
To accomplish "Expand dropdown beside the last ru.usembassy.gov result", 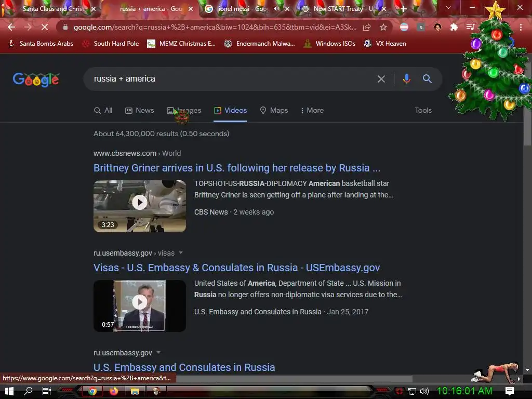I will click(x=158, y=353).
